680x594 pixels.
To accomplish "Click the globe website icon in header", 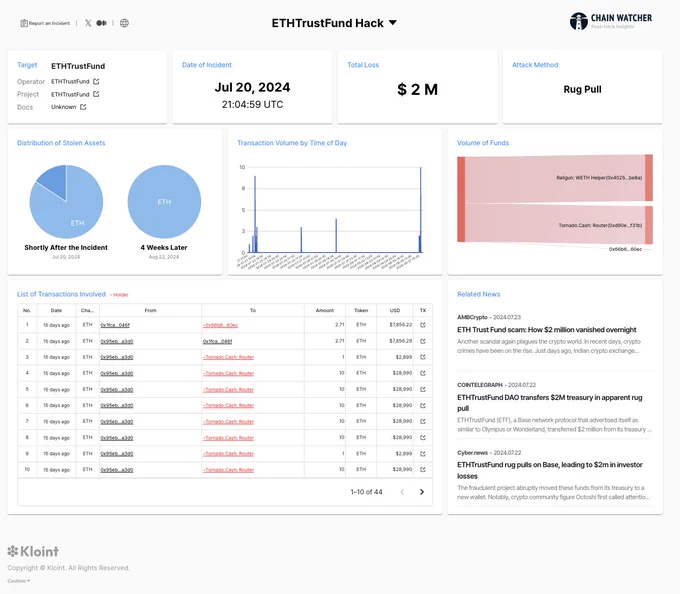I will (124, 23).
